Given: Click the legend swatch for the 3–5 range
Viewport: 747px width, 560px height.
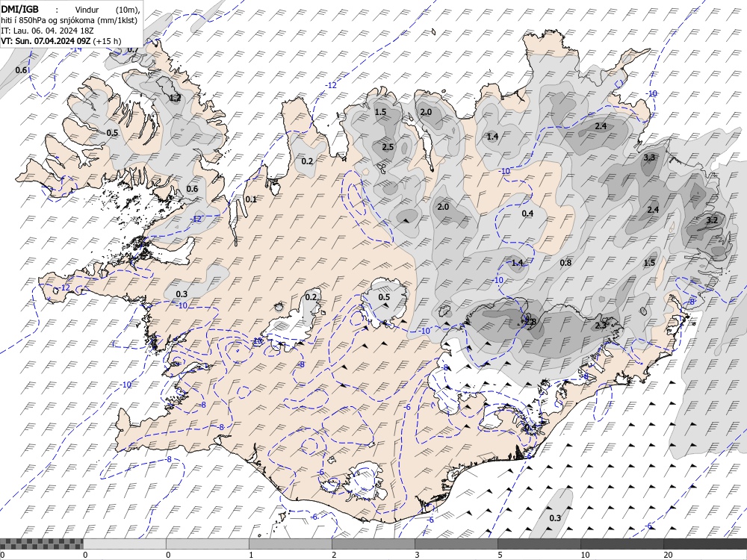Looking at the screenshot, I should [x=456, y=544].
